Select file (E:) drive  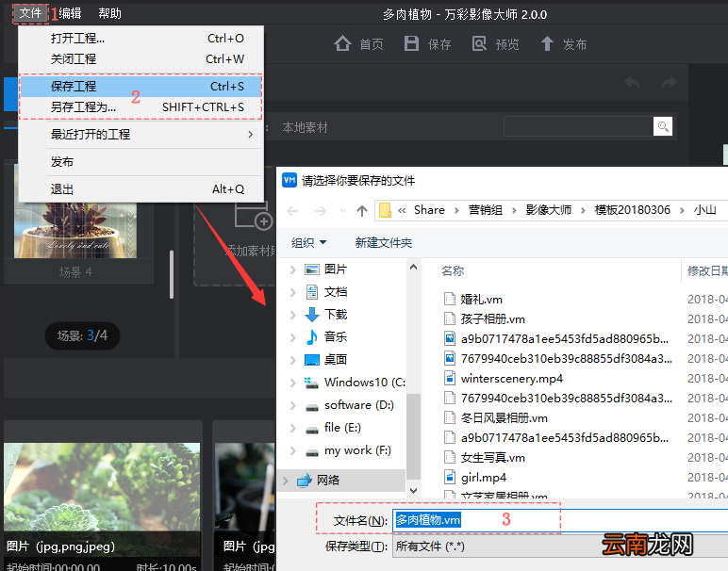pos(342,427)
